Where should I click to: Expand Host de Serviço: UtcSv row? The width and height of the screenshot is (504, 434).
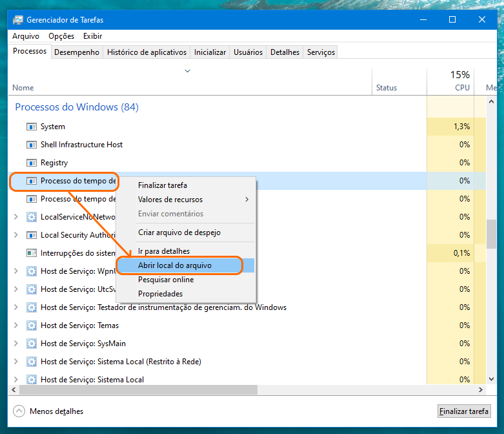(15, 289)
